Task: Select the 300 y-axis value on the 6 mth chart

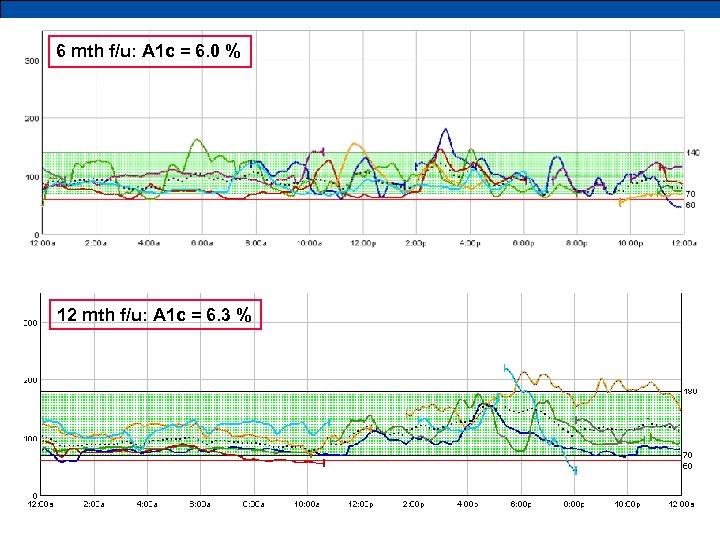Action: (x=32, y=61)
